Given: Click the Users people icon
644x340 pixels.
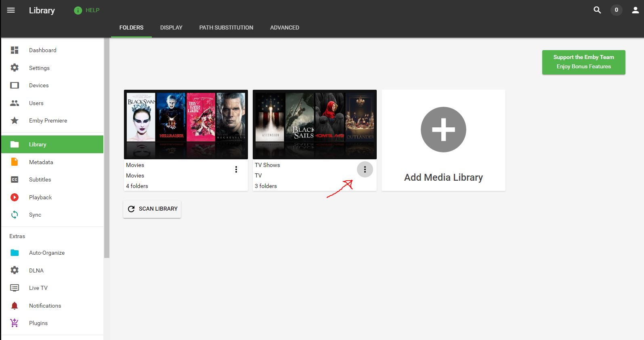Looking at the screenshot, I should (x=15, y=103).
